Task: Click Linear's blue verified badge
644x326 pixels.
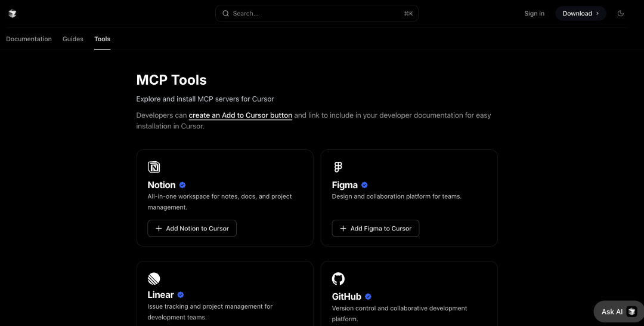Action: tap(181, 295)
